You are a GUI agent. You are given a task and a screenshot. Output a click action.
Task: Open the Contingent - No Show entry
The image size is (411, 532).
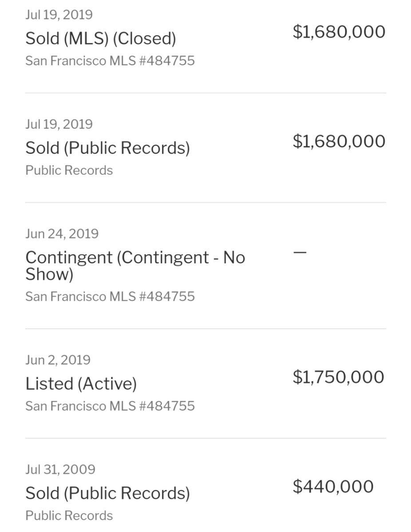pos(135,266)
